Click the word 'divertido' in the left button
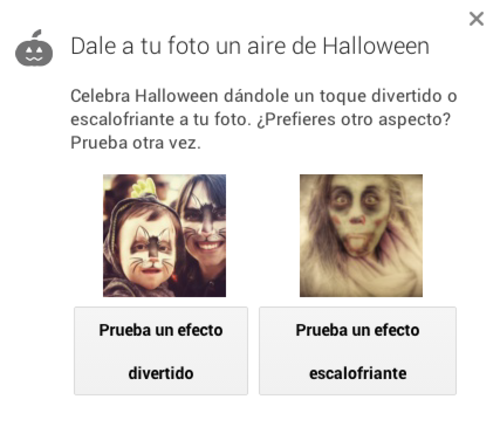Image resolution: width=500 pixels, height=427 pixels. click(x=161, y=373)
